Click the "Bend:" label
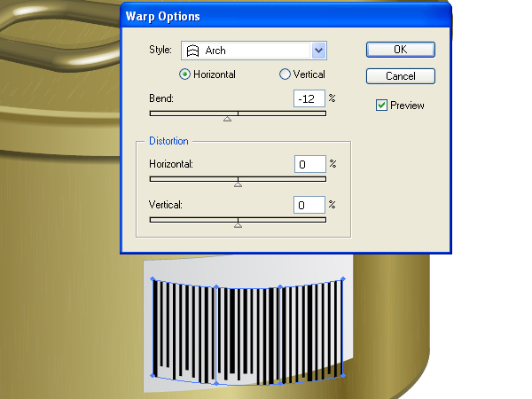532x399 pixels. [x=161, y=98]
